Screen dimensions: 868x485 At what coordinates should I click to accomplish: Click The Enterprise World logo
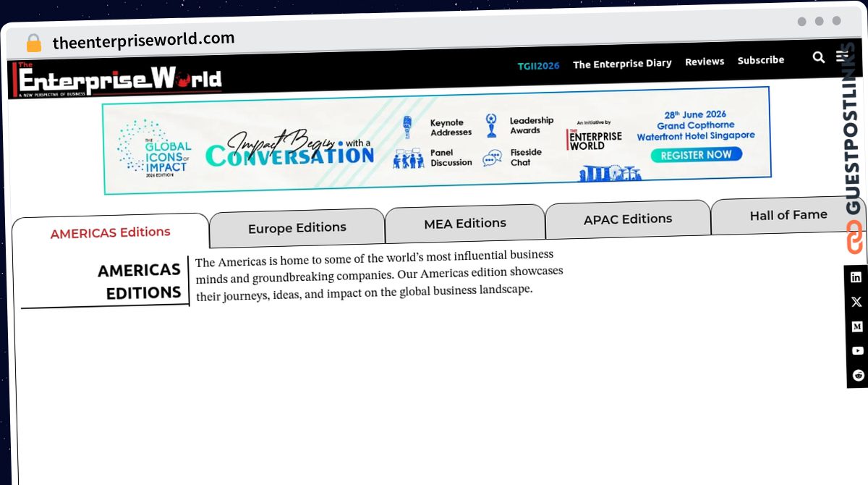coord(119,80)
